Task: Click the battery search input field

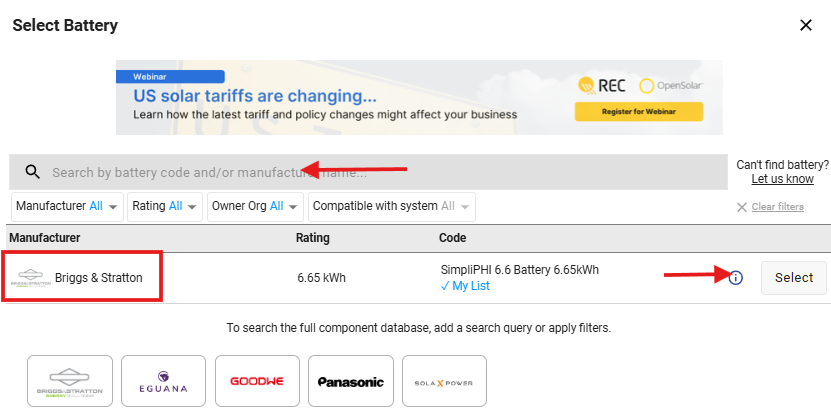Action: 368,172
